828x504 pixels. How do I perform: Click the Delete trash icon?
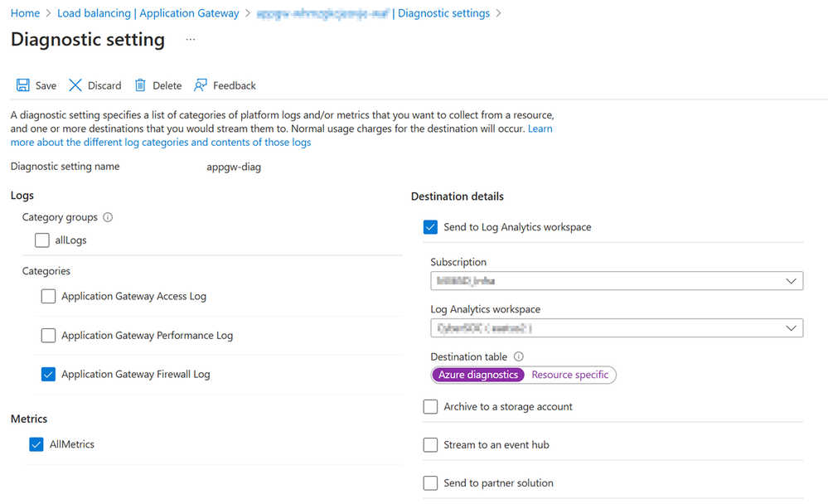(140, 85)
